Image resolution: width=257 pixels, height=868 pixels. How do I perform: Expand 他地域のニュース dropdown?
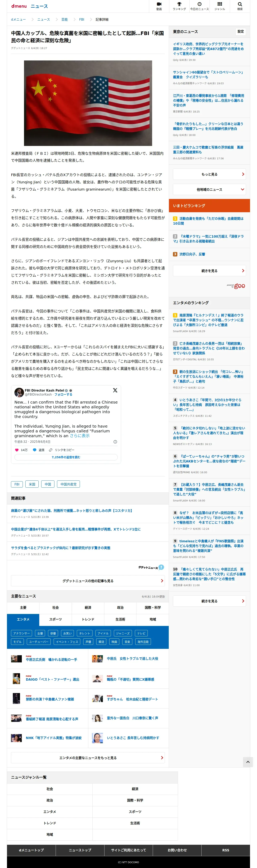coord(209,189)
